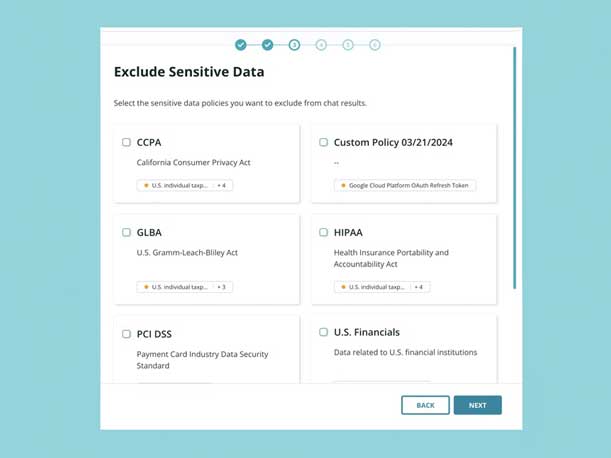Check the Custom Policy 03/21/2024 box
Viewport: 611px width, 458px height.
pos(323,142)
